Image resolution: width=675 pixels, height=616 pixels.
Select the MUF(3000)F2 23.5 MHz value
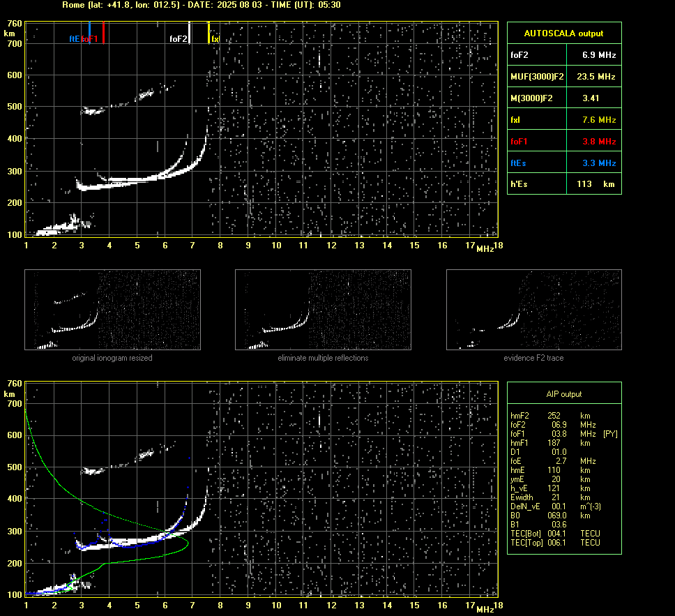(x=596, y=77)
